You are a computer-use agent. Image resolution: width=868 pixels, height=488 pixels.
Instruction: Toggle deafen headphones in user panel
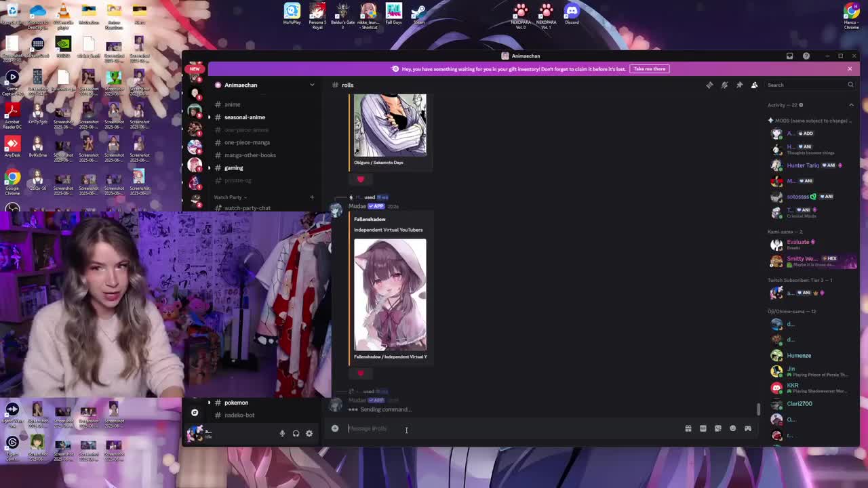pyautogui.click(x=296, y=433)
